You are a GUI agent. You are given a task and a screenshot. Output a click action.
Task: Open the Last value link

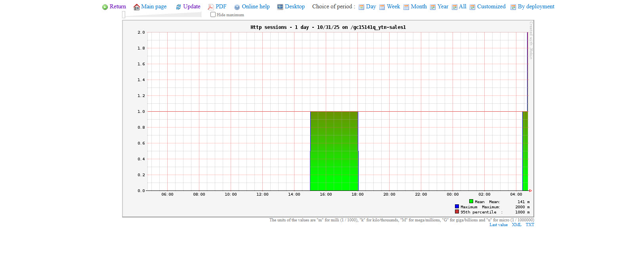[x=498, y=225]
